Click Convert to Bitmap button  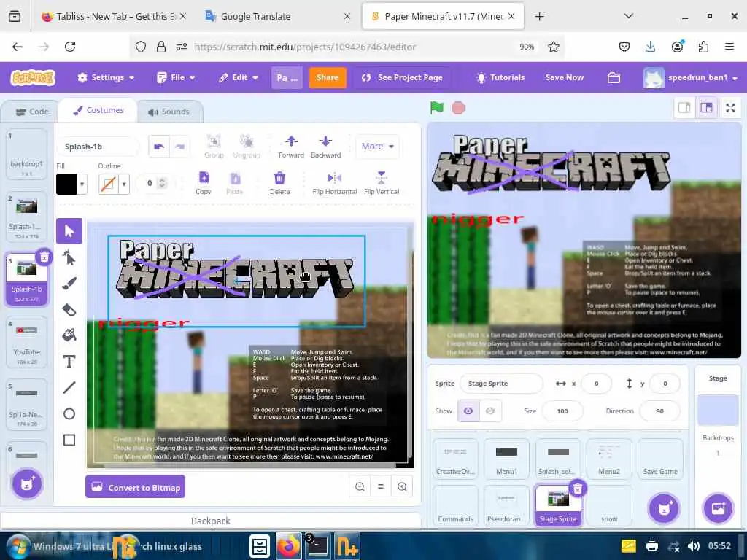point(135,486)
